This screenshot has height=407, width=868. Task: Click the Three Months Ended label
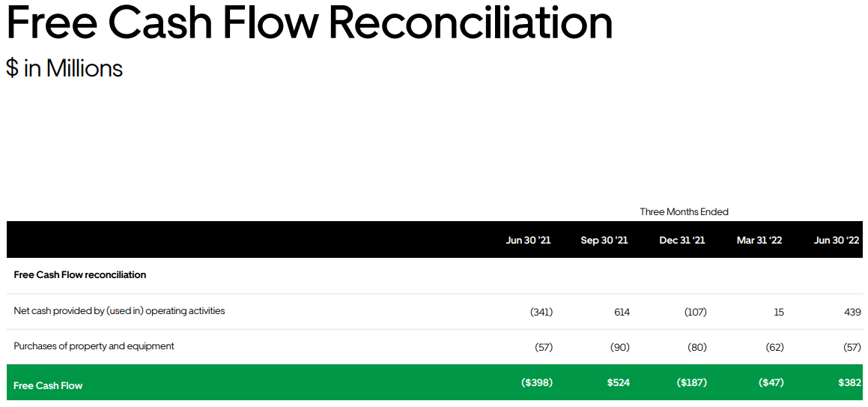[x=684, y=211]
